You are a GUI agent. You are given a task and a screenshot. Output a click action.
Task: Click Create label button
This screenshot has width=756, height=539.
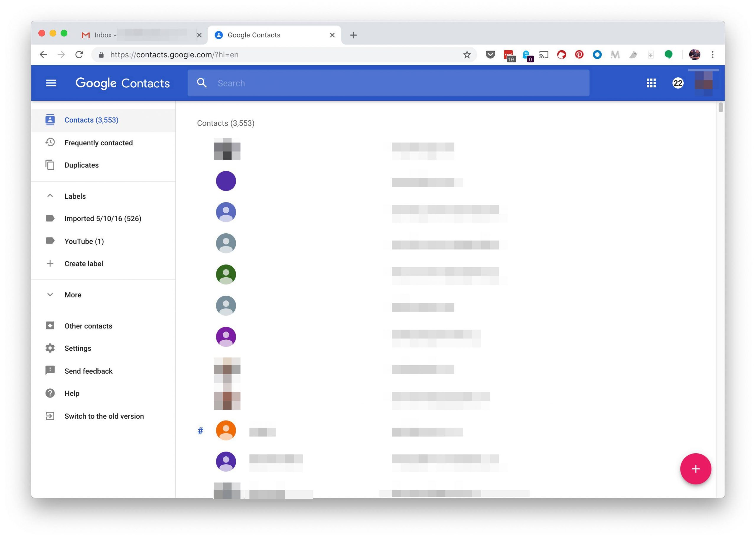click(83, 264)
